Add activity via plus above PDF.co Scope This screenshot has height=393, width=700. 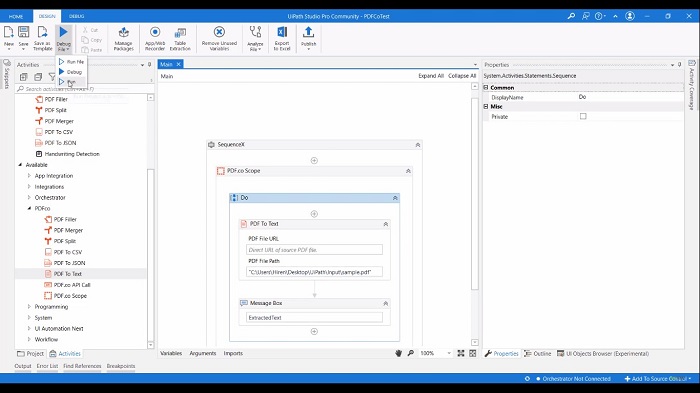tap(314, 160)
